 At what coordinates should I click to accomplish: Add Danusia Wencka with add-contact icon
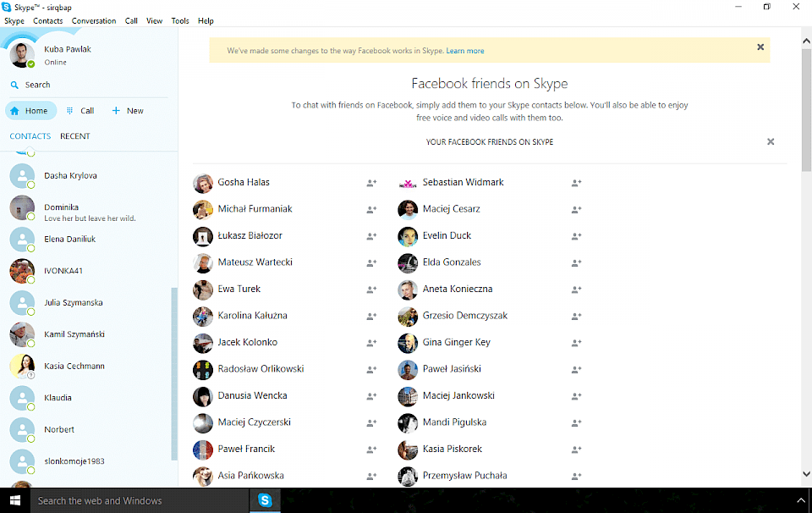pos(372,396)
